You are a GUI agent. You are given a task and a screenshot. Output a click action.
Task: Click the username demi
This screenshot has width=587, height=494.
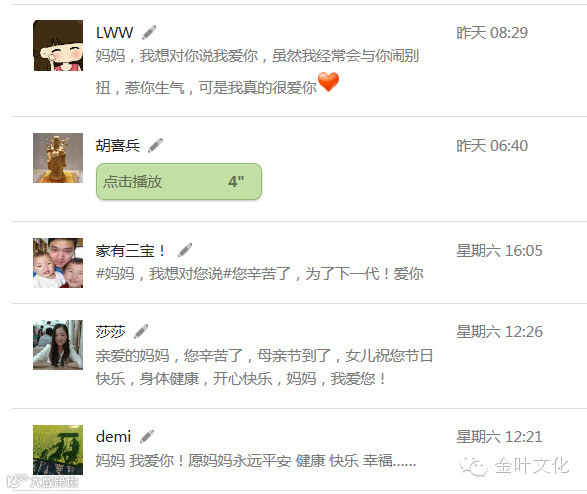113,437
